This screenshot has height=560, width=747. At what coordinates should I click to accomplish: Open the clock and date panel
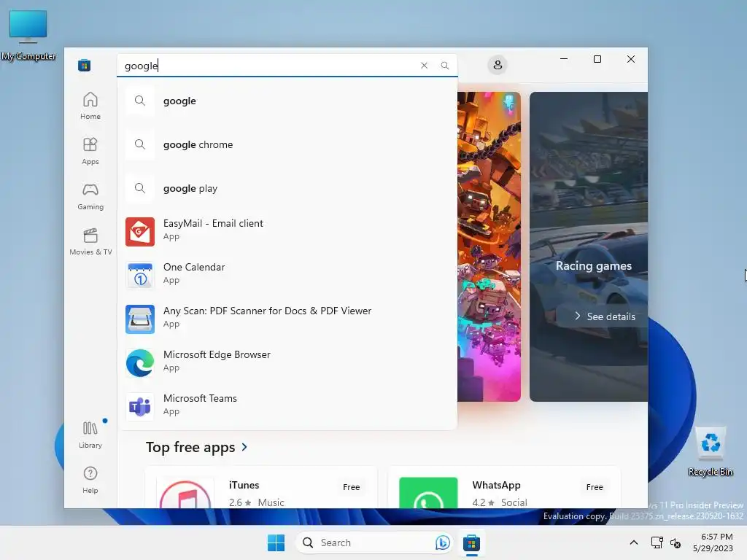[x=713, y=542]
